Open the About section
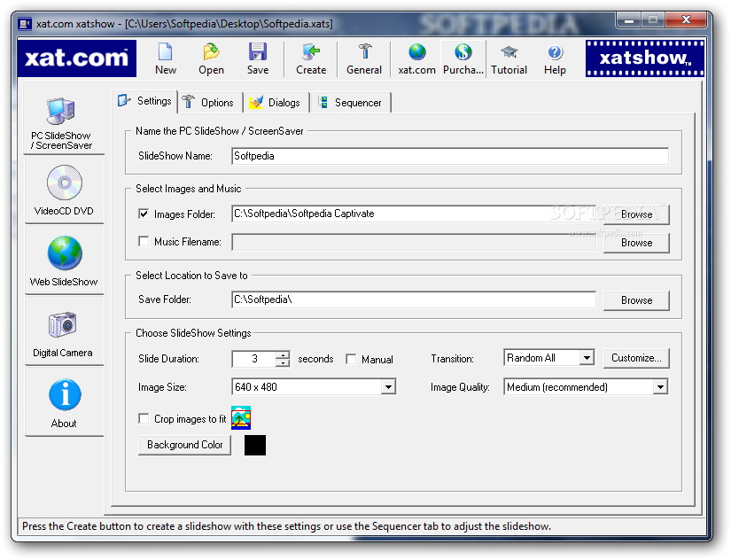The width and height of the screenshot is (731, 560). (64, 403)
